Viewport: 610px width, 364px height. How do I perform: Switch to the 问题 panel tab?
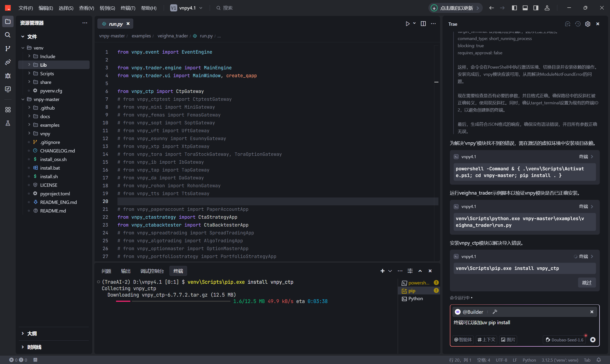[106, 271]
